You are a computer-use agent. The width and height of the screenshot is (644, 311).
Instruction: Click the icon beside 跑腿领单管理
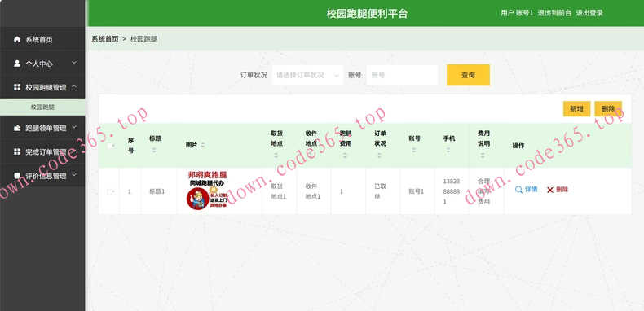[17, 128]
